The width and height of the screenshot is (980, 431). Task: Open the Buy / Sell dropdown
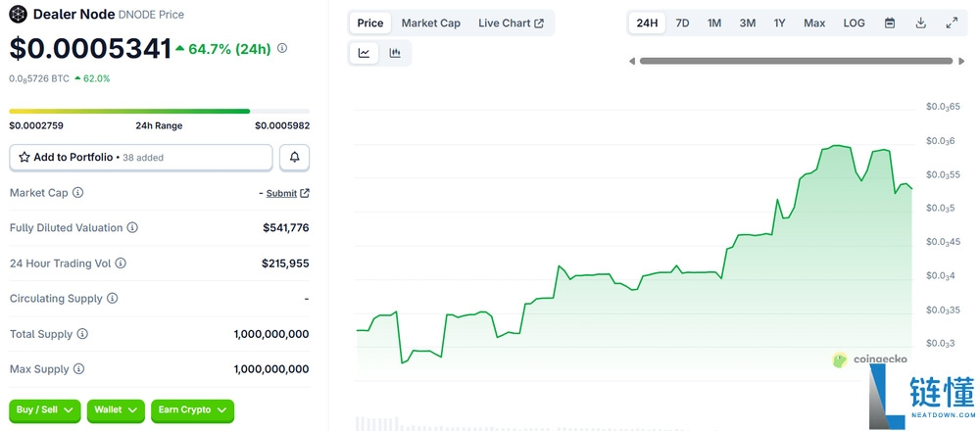coord(45,410)
